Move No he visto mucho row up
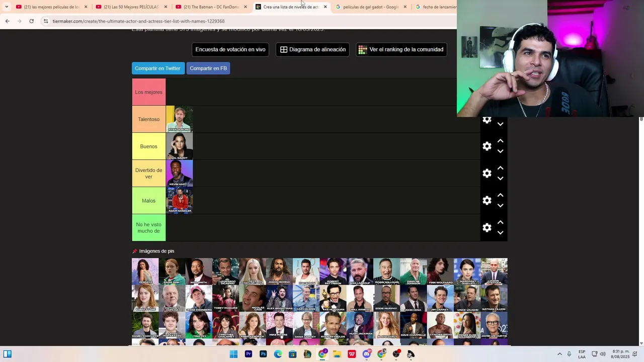Screen dimensions: 644x362 click(x=500, y=223)
